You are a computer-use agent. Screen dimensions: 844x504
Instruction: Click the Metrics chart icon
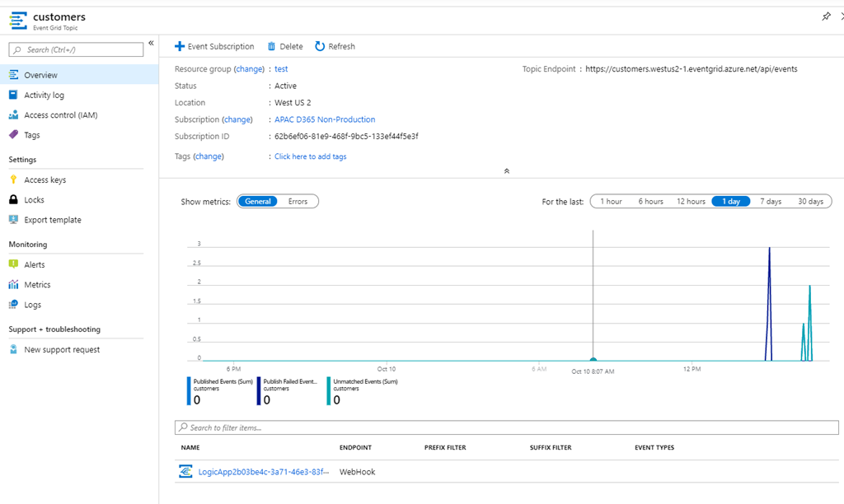point(13,284)
